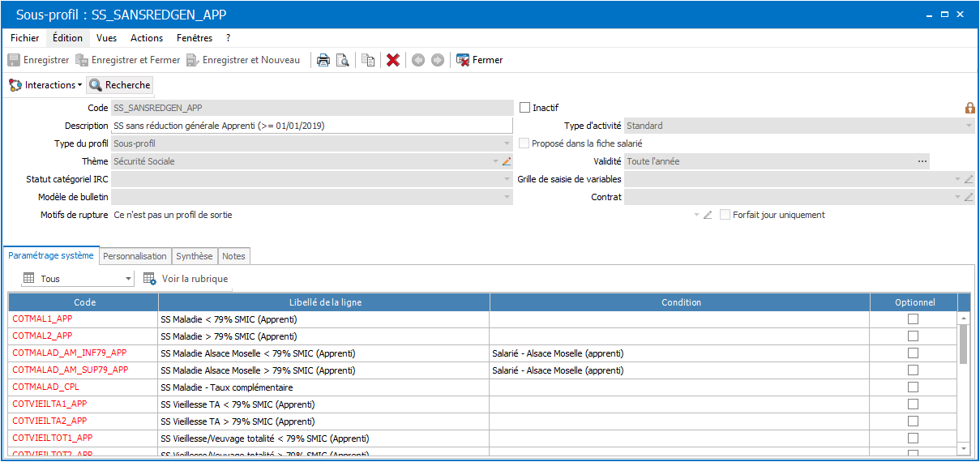Open the ? help menu
This screenshot has height=462, width=980.
click(x=229, y=38)
